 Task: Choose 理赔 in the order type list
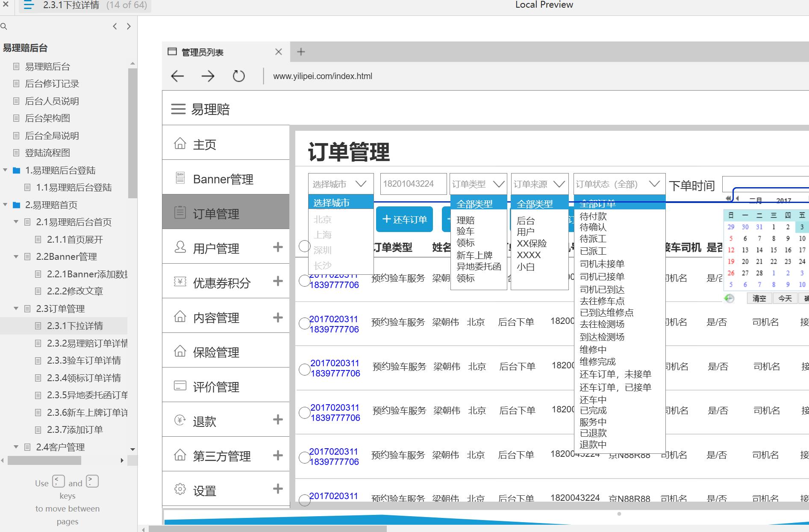pos(465,220)
